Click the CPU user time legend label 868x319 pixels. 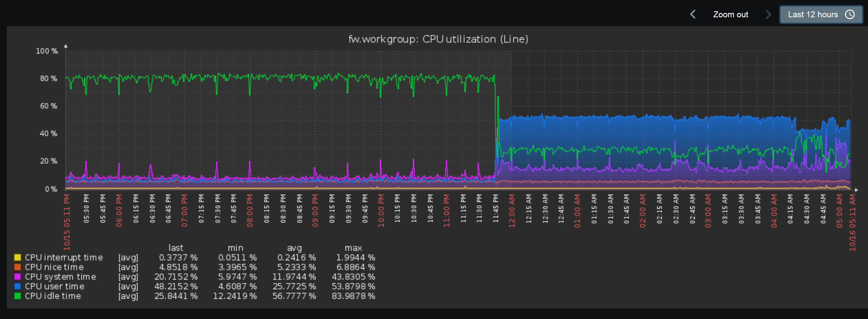[54, 286]
